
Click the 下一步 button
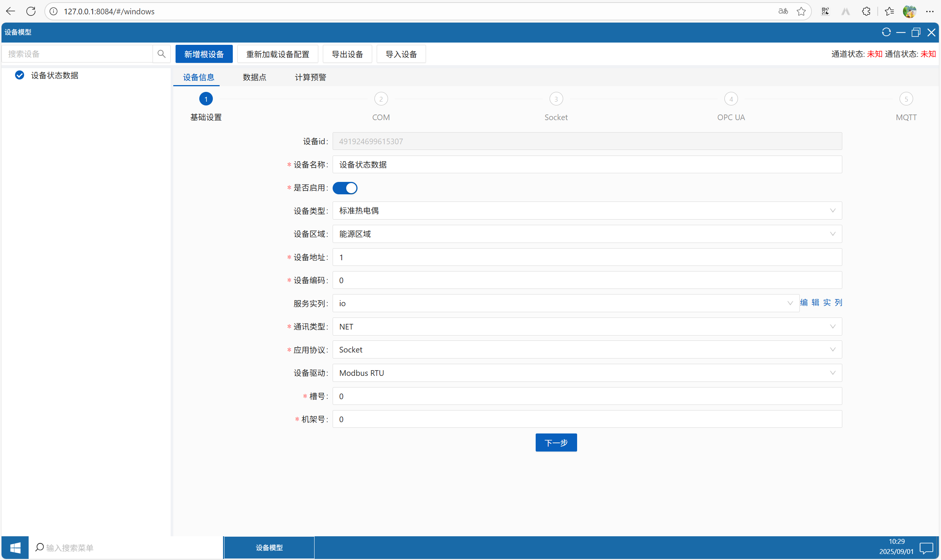pos(556,442)
